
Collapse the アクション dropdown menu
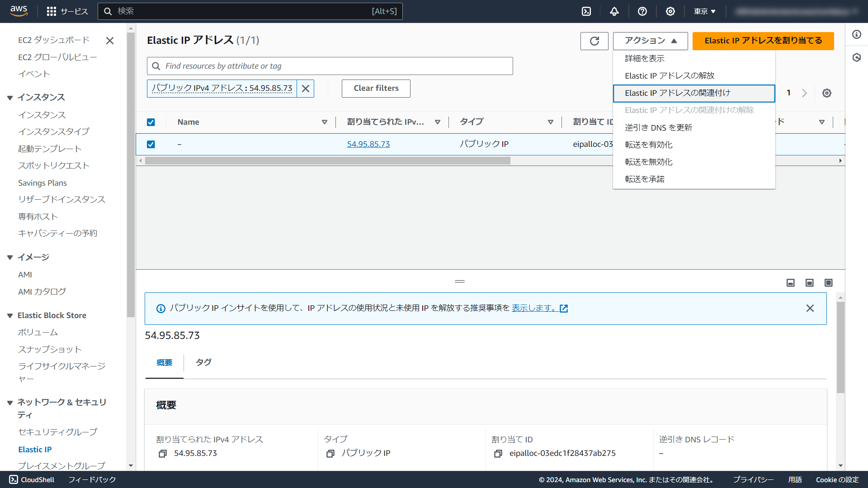pyautogui.click(x=650, y=41)
